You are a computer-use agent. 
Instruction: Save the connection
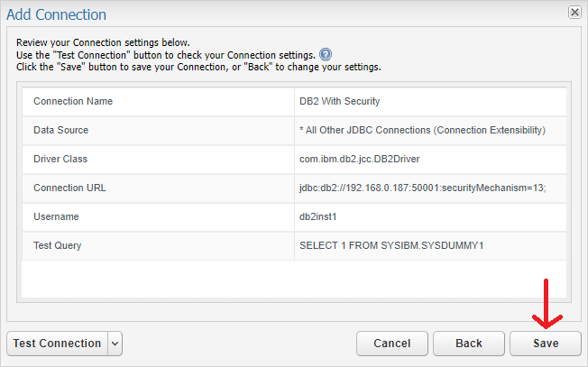[546, 344]
